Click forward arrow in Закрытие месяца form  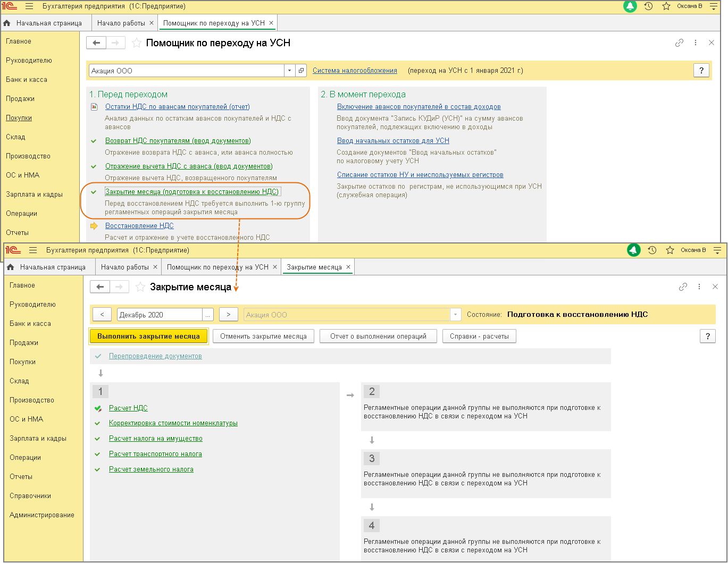click(119, 287)
